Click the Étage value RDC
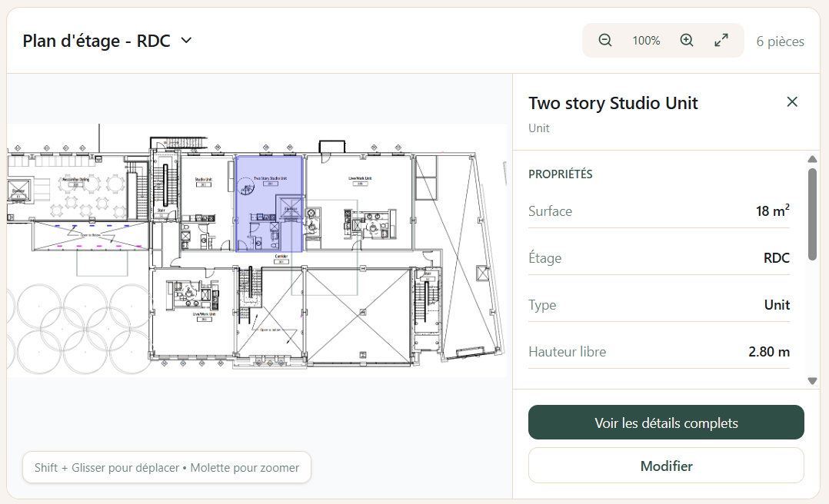This screenshot has width=829, height=504. 776,258
